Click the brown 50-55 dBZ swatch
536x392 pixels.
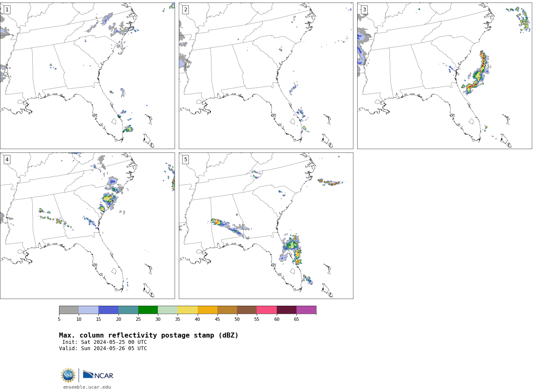[x=247, y=310]
